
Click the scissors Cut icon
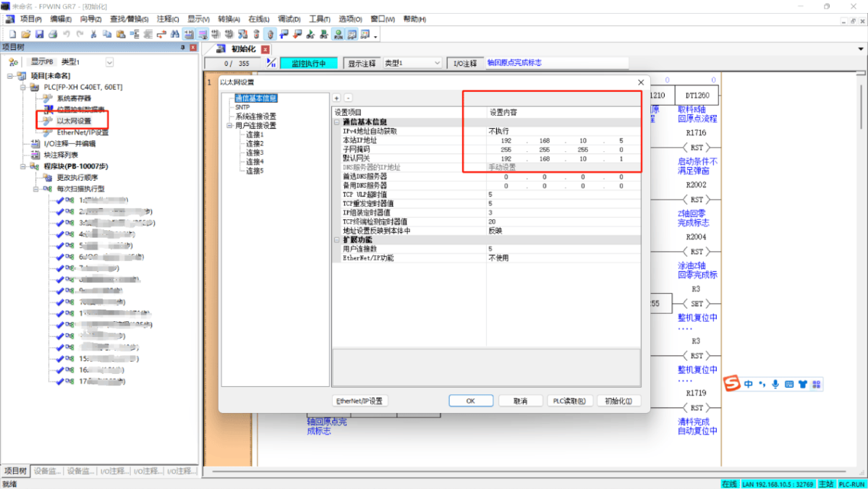[x=93, y=34]
